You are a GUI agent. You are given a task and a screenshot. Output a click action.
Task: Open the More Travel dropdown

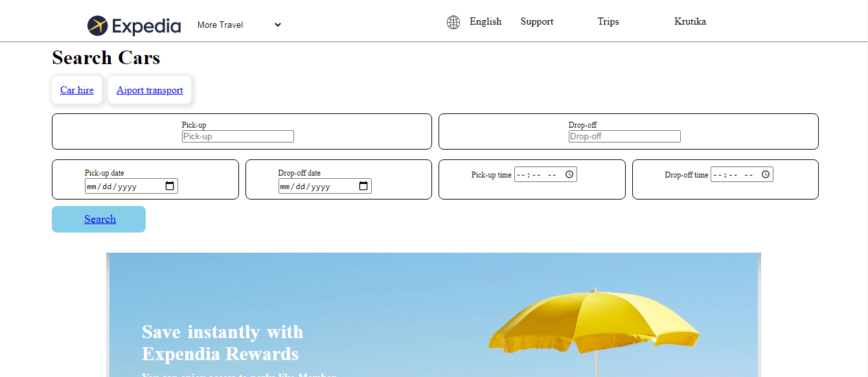coord(238,25)
